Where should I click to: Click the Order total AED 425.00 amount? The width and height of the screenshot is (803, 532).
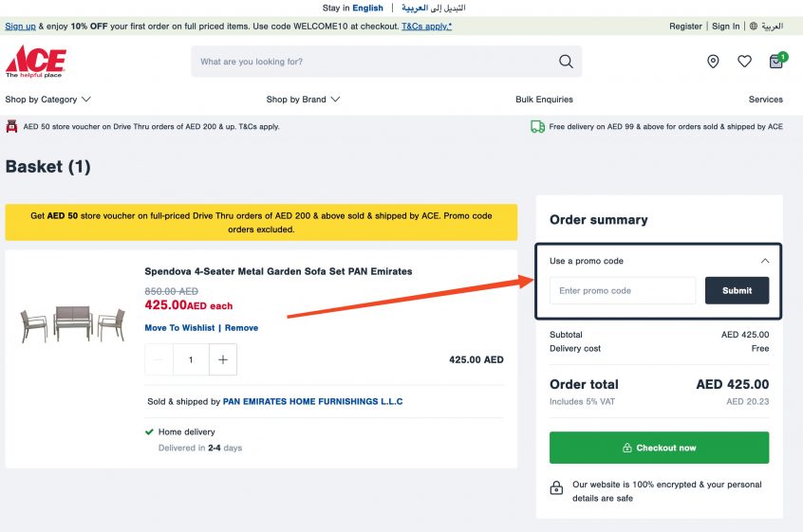click(x=733, y=384)
